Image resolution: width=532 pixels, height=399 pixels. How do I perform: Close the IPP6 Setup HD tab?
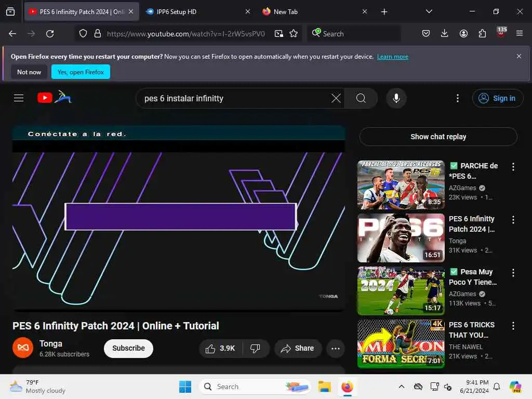coord(248,12)
